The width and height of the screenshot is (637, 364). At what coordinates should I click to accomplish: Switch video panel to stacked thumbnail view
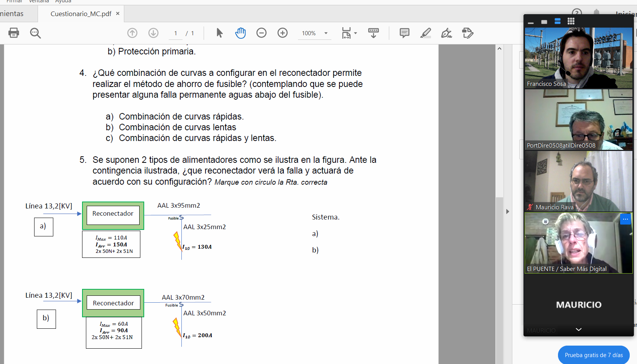click(558, 21)
